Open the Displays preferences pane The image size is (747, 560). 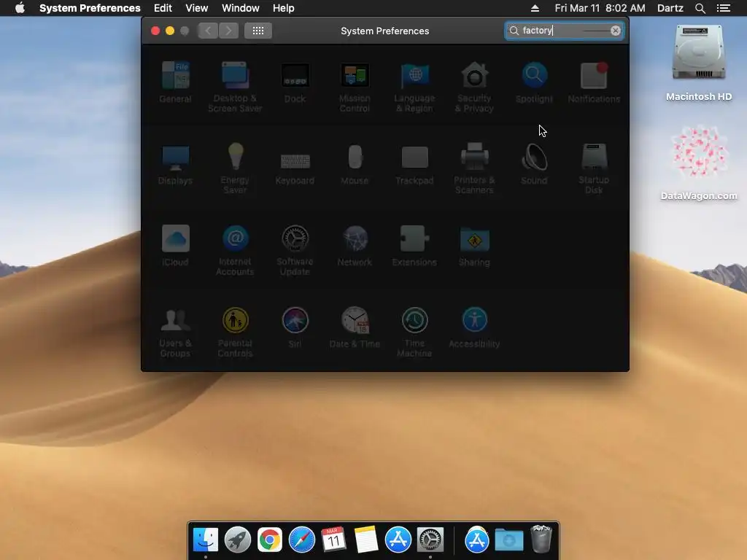[175, 164]
